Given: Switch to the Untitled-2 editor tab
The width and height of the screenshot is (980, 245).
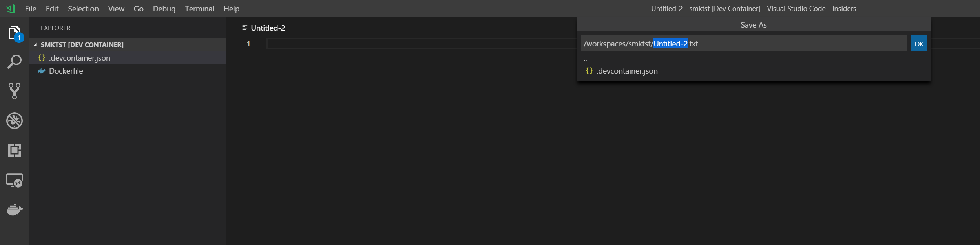Looking at the screenshot, I should tap(268, 28).
